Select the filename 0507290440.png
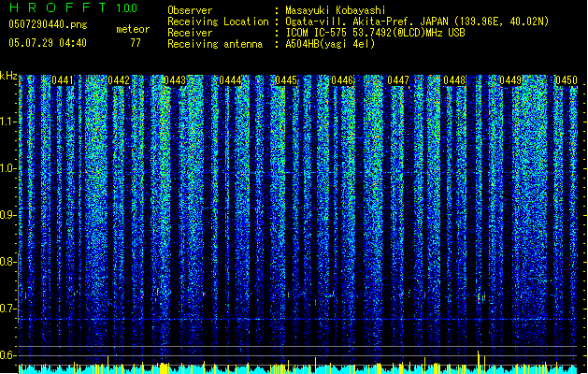Image resolution: width=588 pixels, height=374 pixels. 48,24
